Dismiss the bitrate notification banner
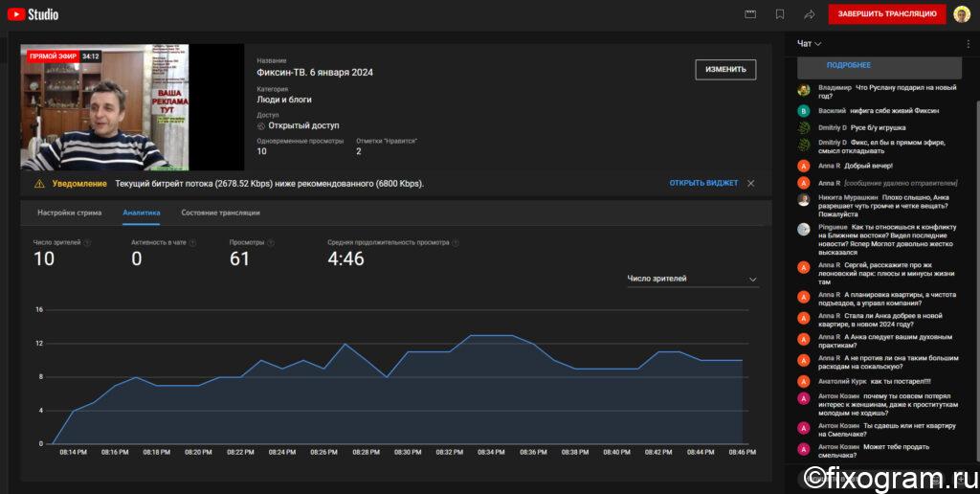The height and width of the screenshot is (494, 980). click(x=751, y=183)
